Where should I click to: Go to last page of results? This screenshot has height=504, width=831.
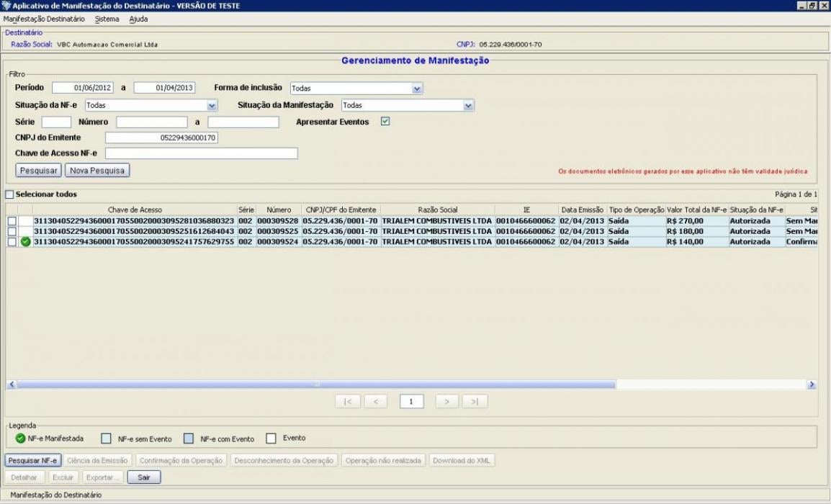click(x=475, y=402)
